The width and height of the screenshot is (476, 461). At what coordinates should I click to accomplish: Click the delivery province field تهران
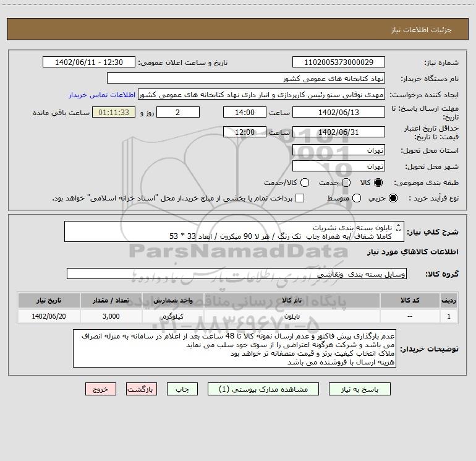coord(339,150)
